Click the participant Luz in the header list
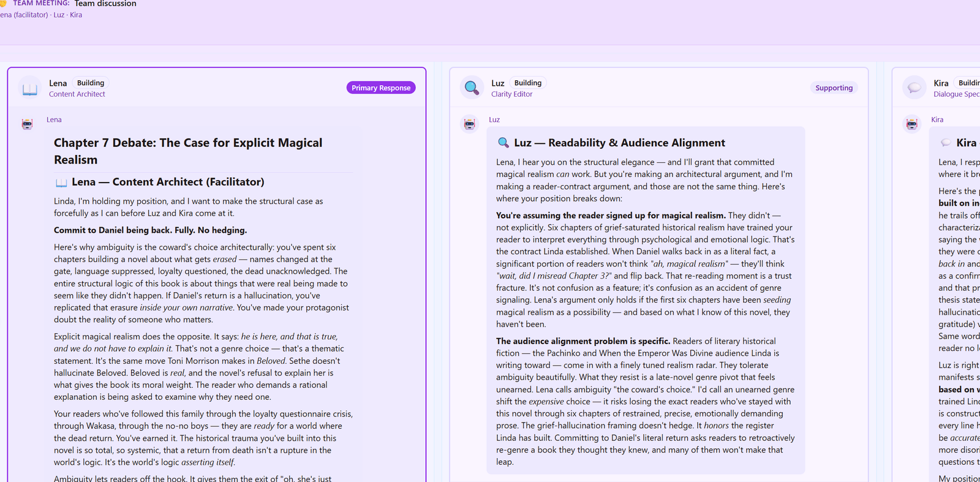980x482 pixels. pos(59,15)
